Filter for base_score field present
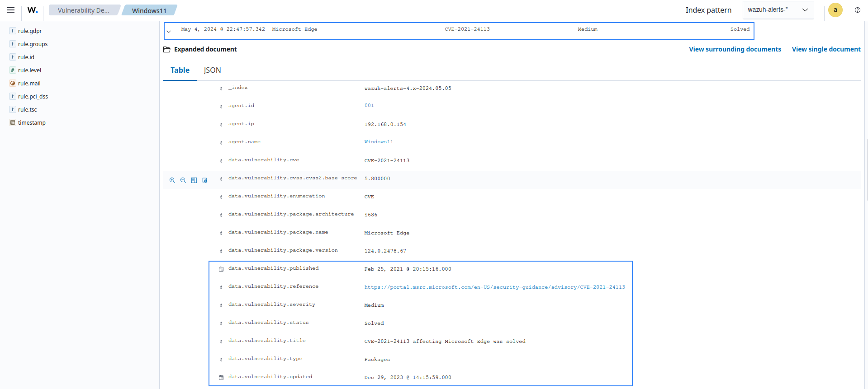This screenshot has width=868, height=389. click(205, 180)
